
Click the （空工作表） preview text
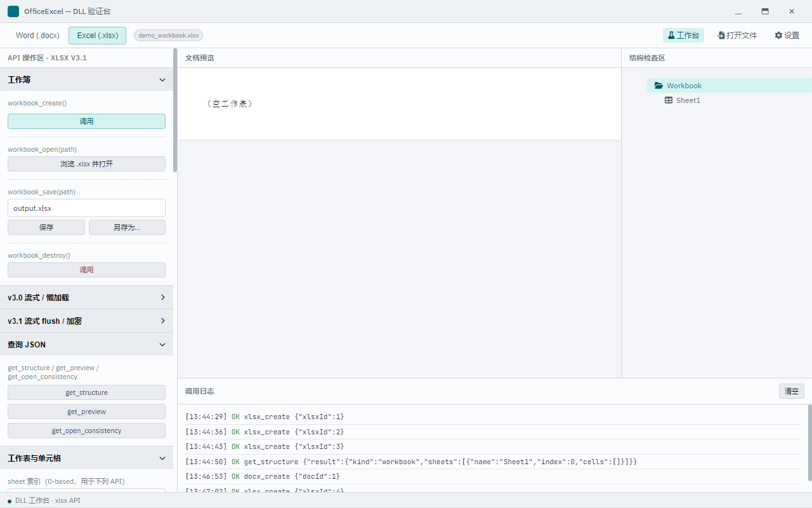tap(230, 104)
